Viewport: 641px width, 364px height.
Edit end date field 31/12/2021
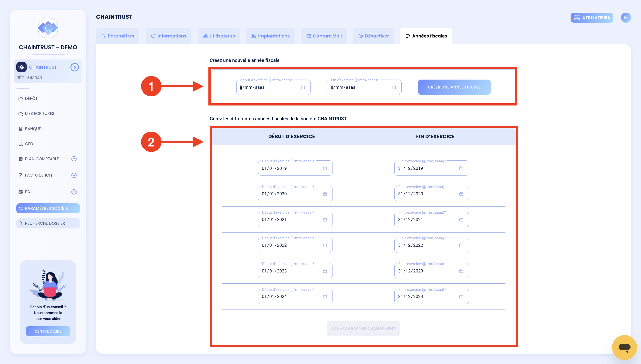(431, 219)
